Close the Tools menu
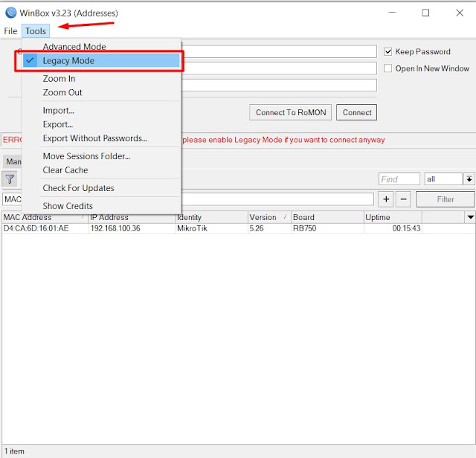The width and height of the screenshot is (476, 458). 36,31
